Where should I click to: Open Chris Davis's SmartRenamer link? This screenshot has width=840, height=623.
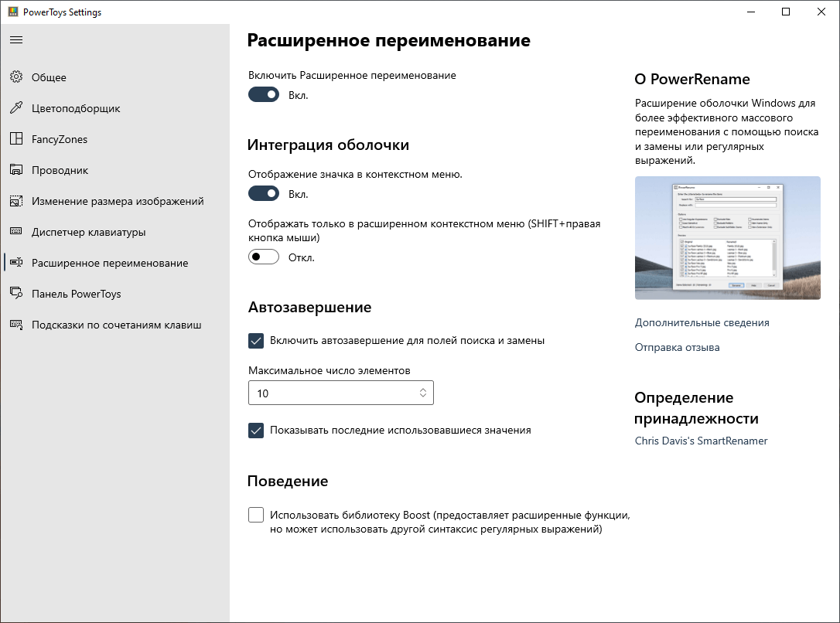[701, 441]
